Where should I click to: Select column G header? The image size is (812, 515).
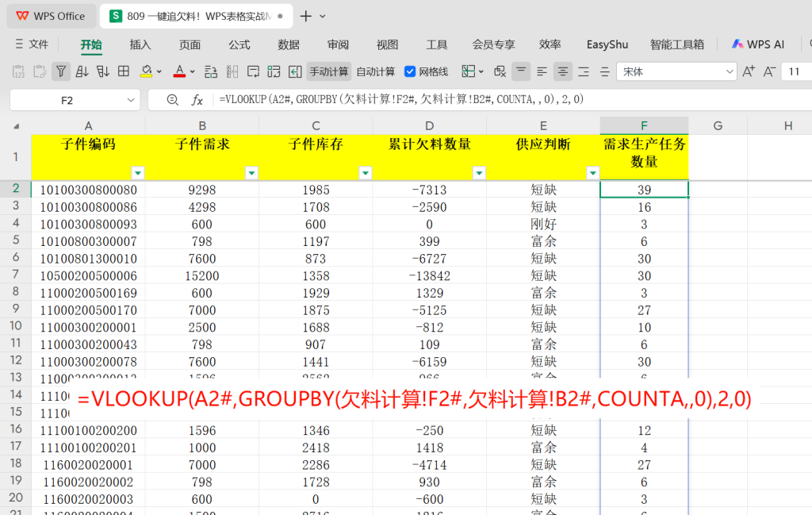coord(718,125)
